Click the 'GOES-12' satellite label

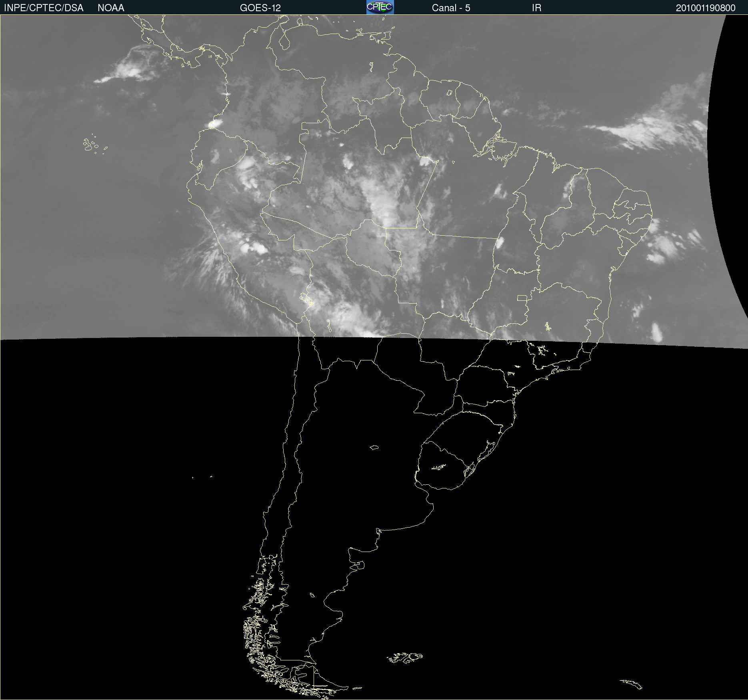click(260, 8)
